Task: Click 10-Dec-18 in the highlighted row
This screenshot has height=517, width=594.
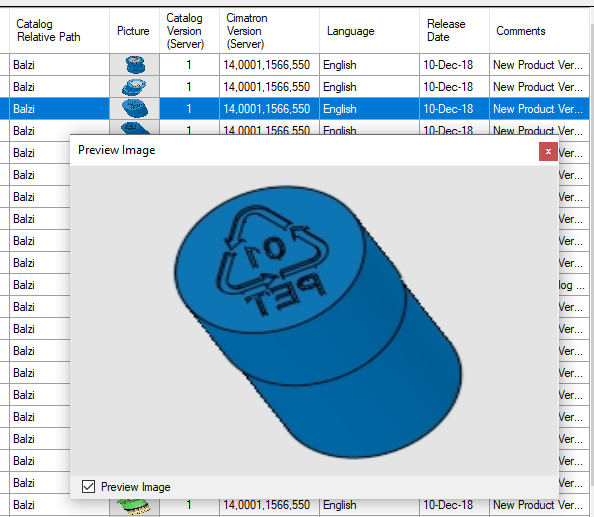Action: pos(454,109)
